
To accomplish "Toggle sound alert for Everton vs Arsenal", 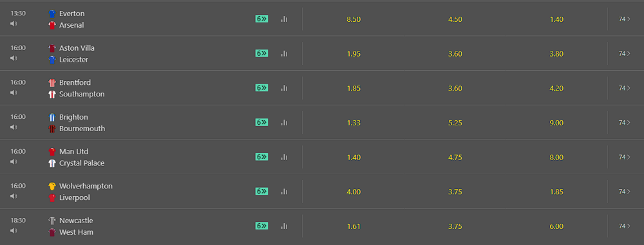I will tap(14, 23).
